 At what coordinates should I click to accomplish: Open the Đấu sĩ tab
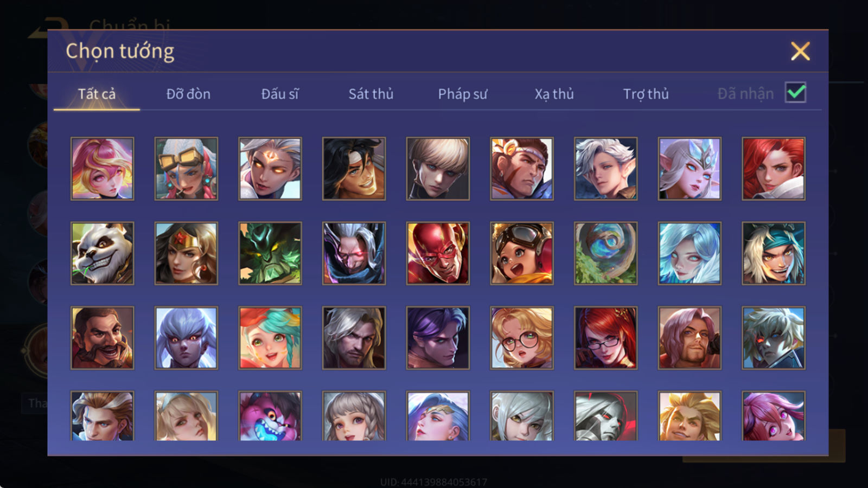click(x=280, y=94)
